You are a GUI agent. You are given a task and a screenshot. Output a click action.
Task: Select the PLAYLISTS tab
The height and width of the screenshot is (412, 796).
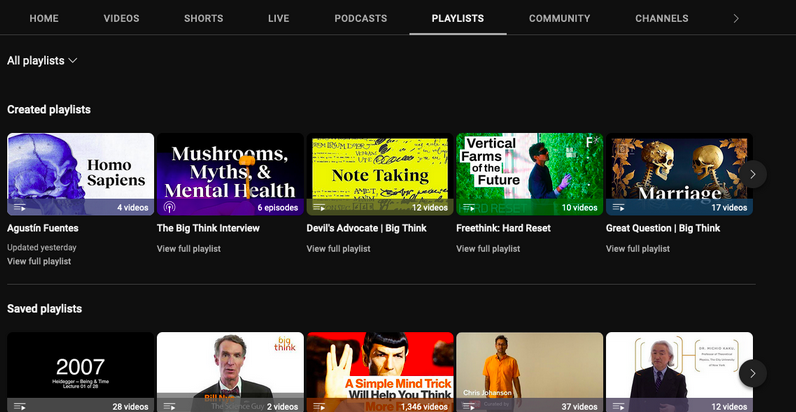458,18
